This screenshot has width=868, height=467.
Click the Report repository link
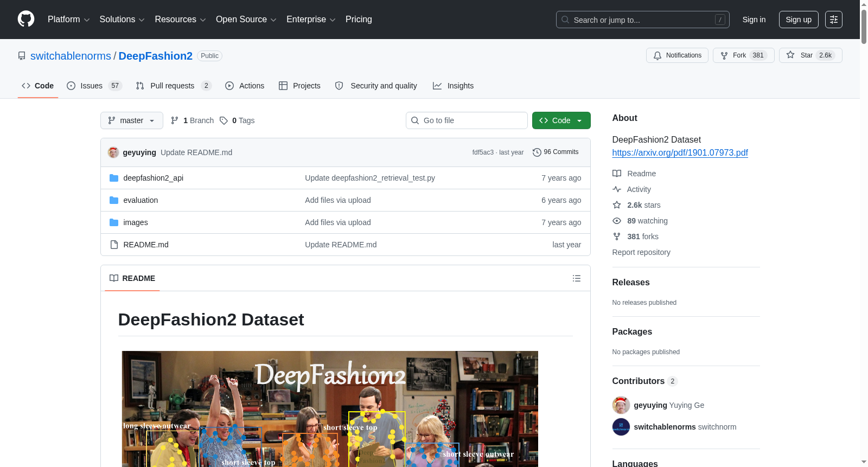[x=641, y=252]
